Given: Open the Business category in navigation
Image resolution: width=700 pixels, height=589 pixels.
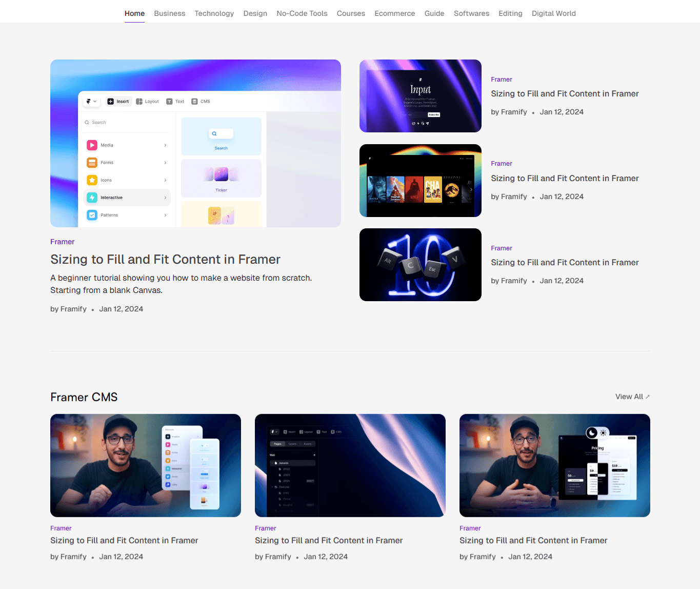Looking at the screenshot, I should pos(170,13).
